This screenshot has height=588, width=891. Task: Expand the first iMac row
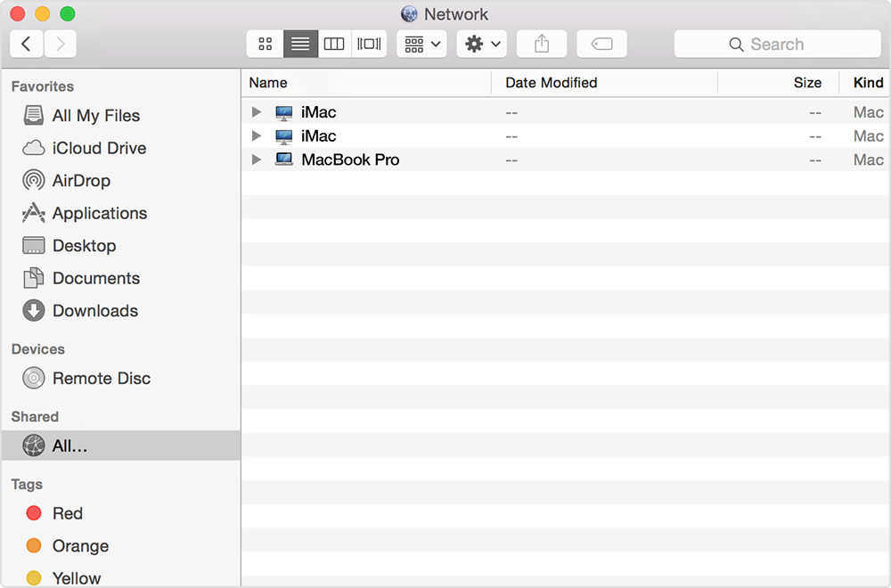point(257,112)
